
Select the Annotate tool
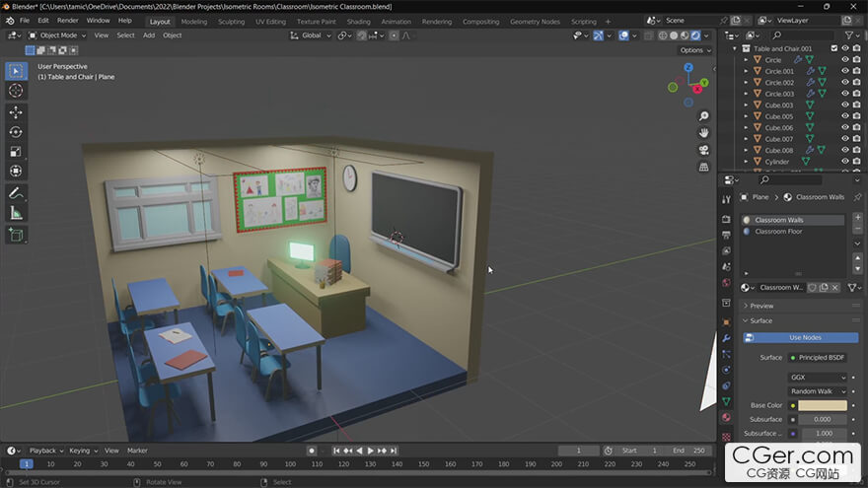coord(16,193)
